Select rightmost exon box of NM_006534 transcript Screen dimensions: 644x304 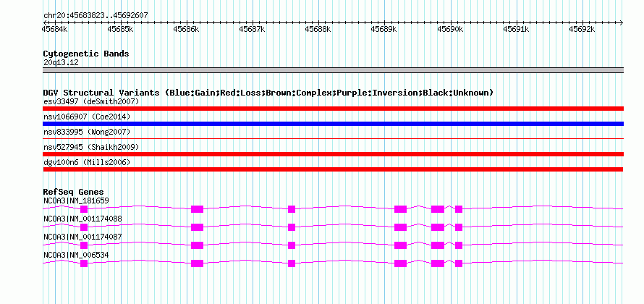[459, 263]
